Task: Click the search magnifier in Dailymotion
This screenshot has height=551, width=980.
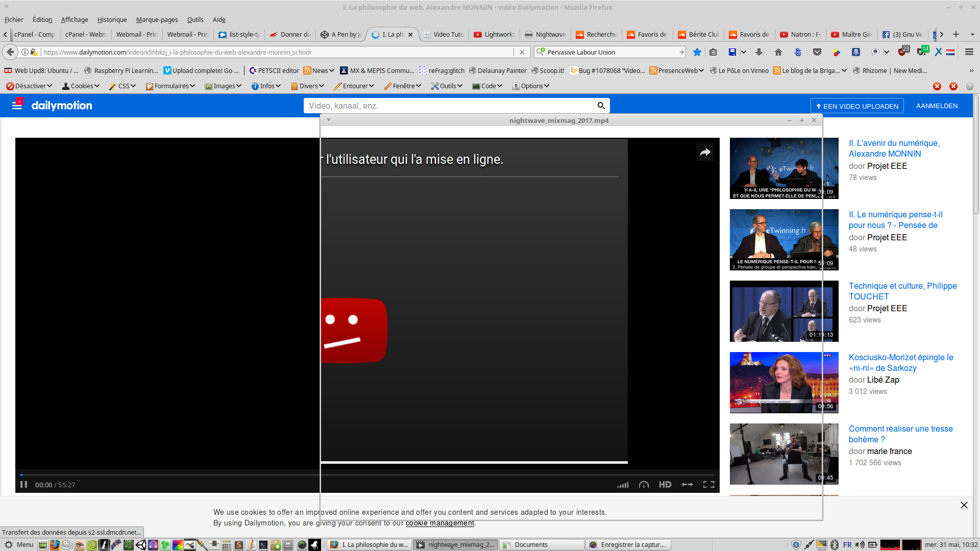Action: 601,106
